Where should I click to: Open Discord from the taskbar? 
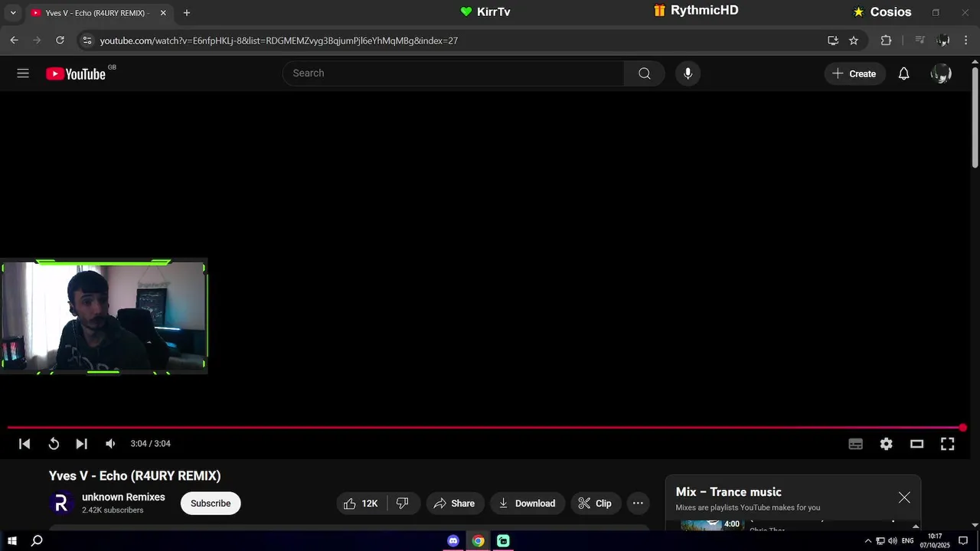(453, 541)
